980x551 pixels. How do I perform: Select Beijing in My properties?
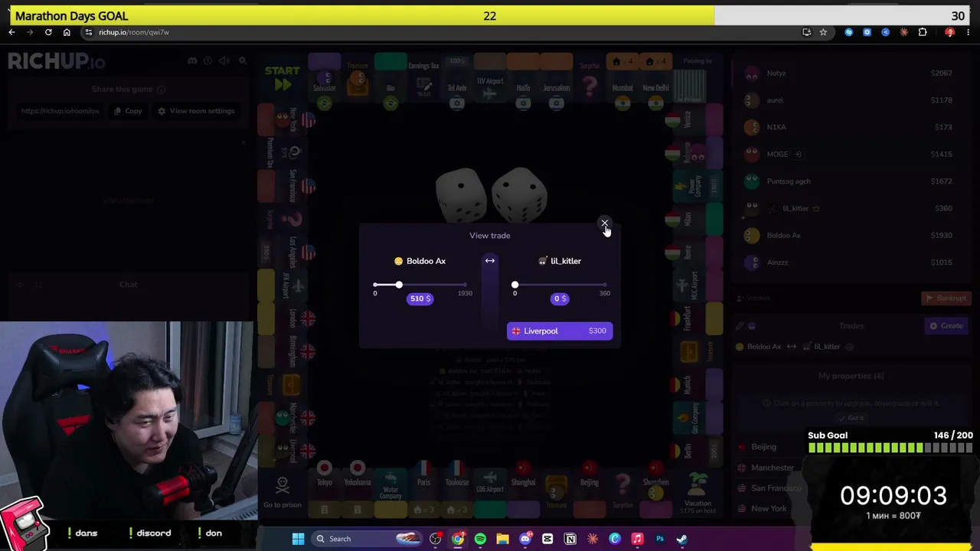pos(763,447)
